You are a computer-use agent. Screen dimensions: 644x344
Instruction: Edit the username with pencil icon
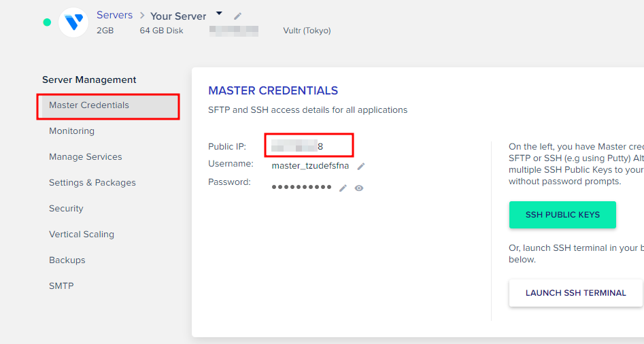(x=360, y=167)
